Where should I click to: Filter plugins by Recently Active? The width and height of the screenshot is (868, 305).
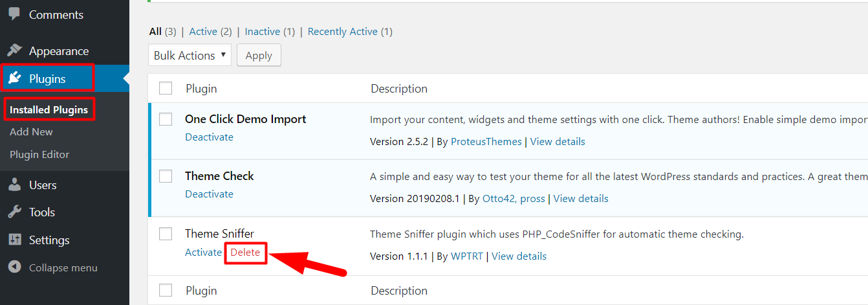(x=343, y=31)
